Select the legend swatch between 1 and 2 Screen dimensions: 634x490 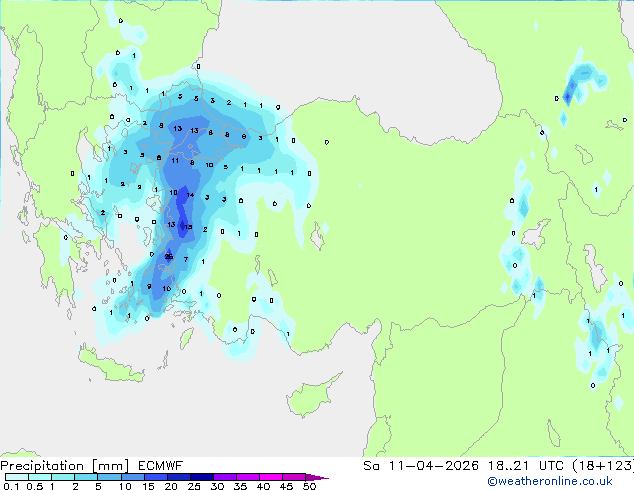[63, 477]
